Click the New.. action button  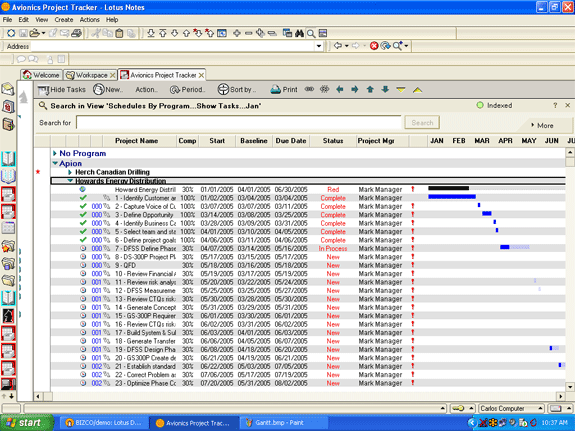[108, 90]
